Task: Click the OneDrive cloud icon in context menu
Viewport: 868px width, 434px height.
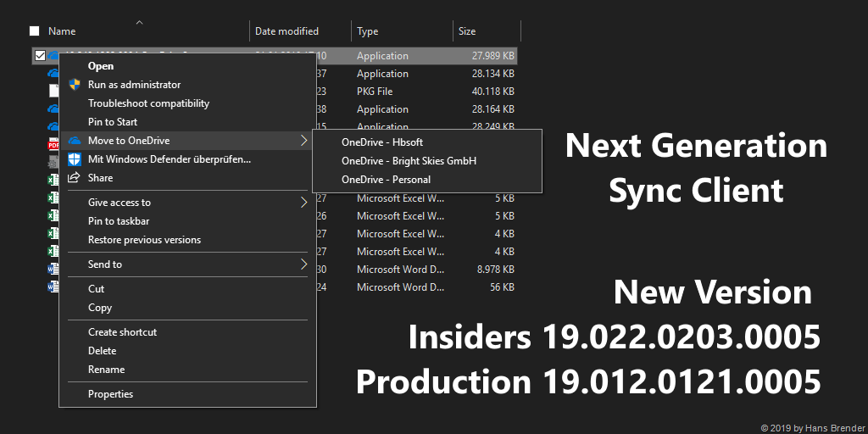Action: coord(75,141)
